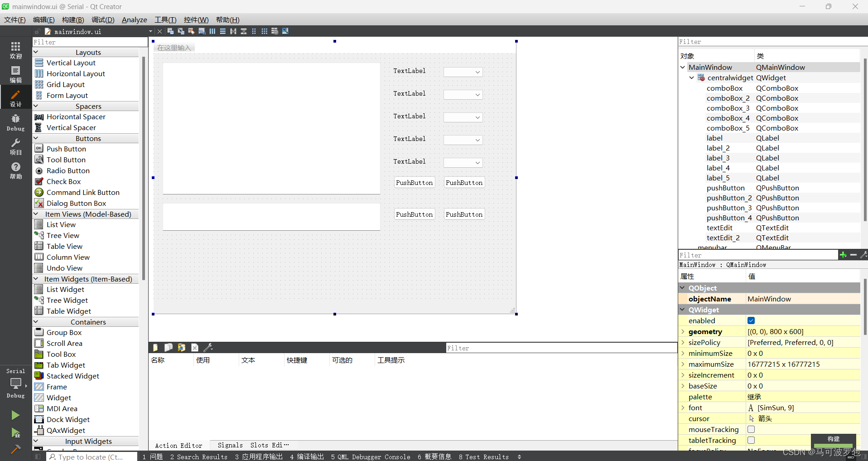Click Edit Buddies toolbar icon
This screenshot has width=868, height=461.
coord(191,31)
